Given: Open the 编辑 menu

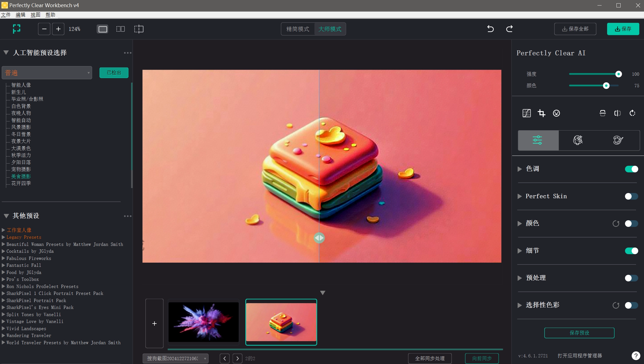Looking at the screenshot, I should tap(20, 15).
